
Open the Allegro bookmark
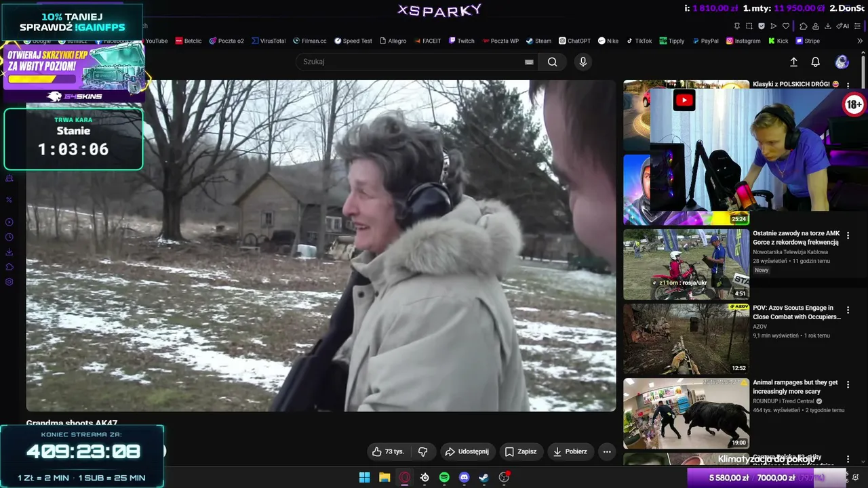coord(393,41)
